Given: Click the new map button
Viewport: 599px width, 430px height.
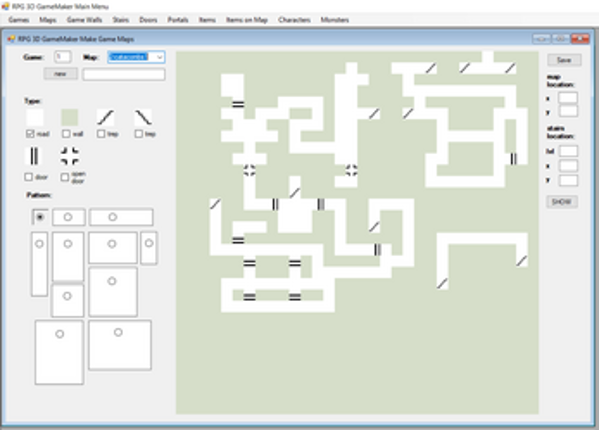Looking at the screenshot, I should click(x=60, y=74).
